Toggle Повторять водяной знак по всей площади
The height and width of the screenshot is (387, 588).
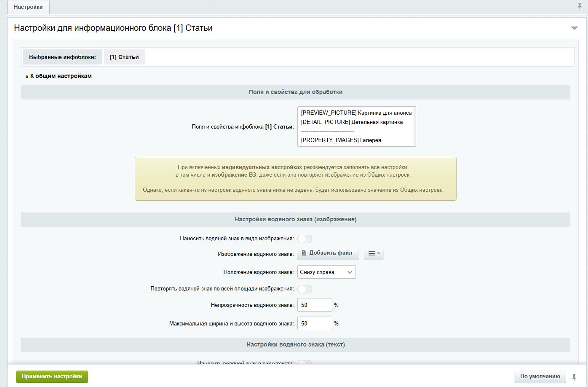click(305, 289)
